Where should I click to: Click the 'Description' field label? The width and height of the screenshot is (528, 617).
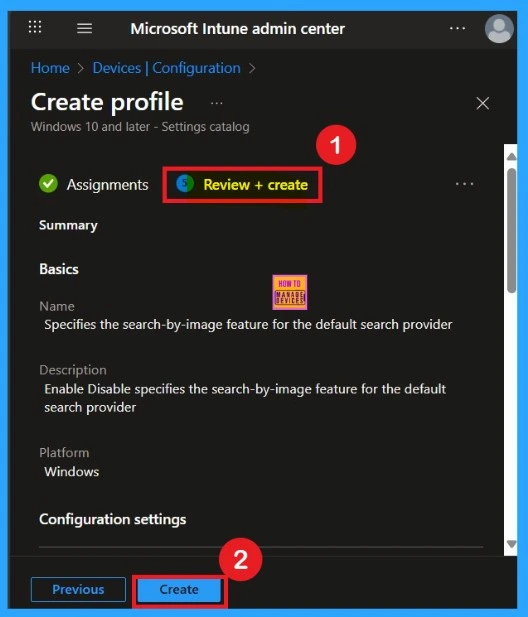73,370
